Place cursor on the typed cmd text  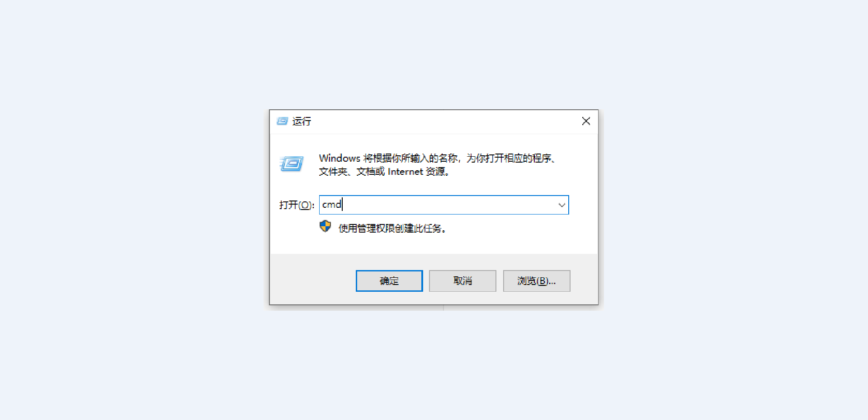coord(331,205)
